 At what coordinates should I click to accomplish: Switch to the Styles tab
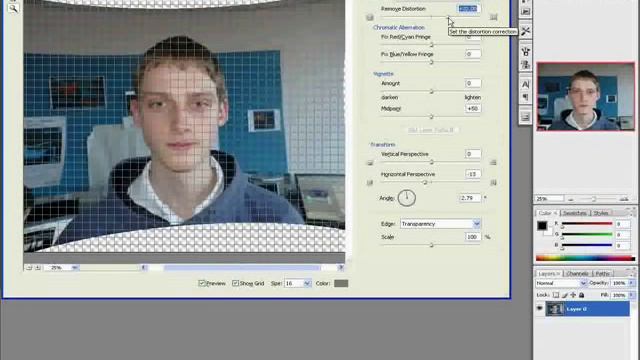(601, 213)
